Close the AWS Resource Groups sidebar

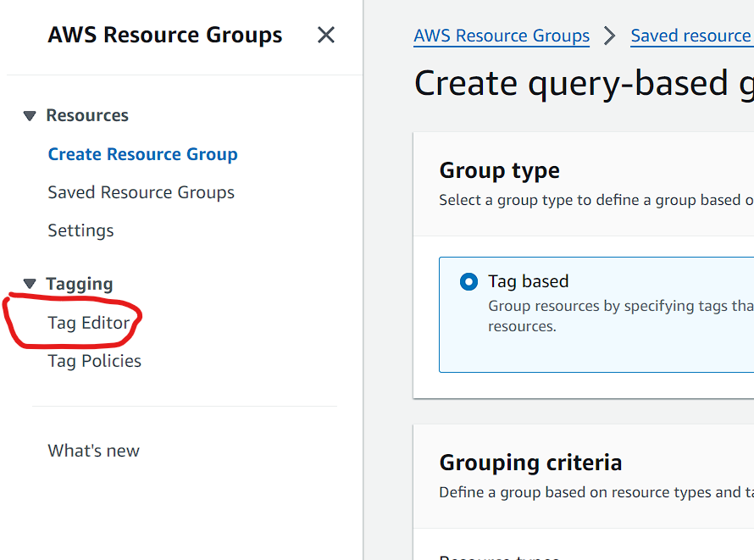(x=325, y=35)
